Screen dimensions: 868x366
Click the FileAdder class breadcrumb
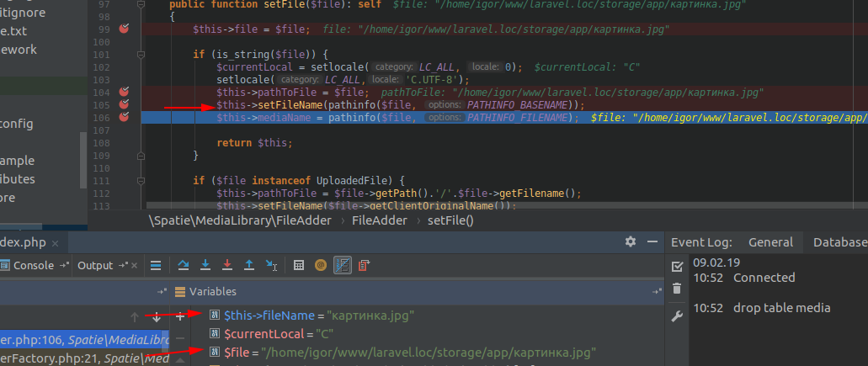point(379,220)
